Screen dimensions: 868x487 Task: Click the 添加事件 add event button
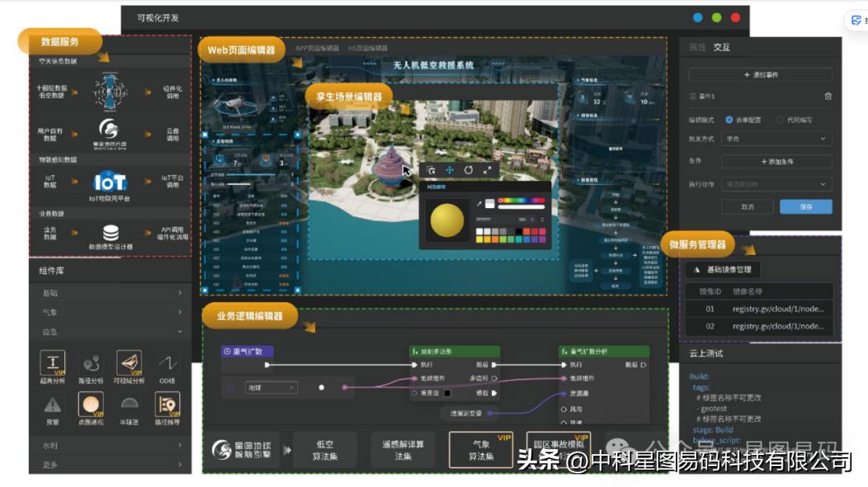(x=763, y=75)
